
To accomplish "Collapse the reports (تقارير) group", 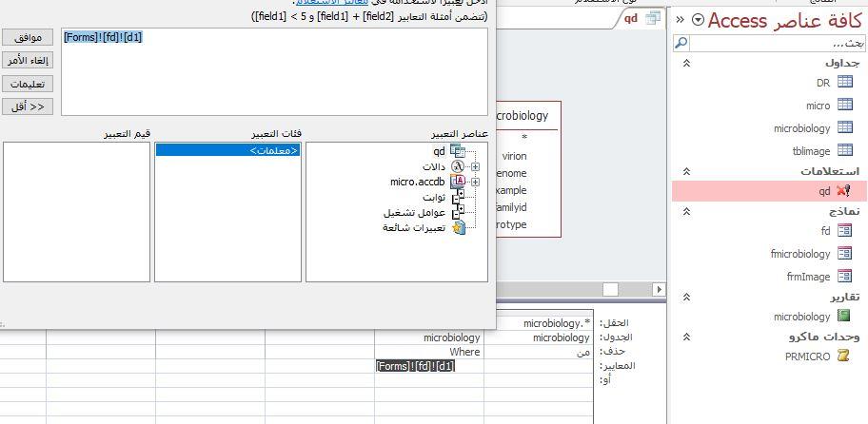I will coord(686,297).
